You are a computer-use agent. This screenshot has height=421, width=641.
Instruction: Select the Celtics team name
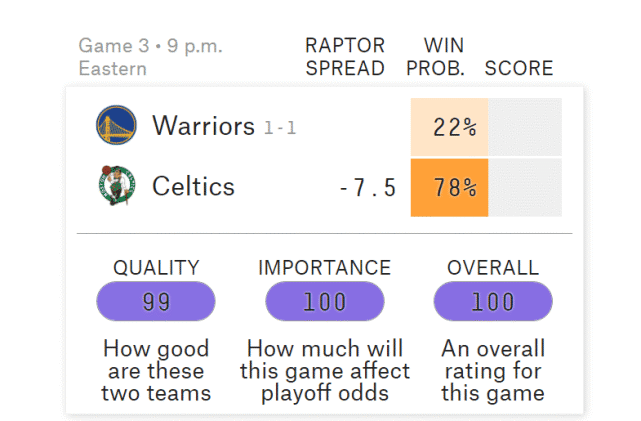pyautogui.click(x=193, y=186)
